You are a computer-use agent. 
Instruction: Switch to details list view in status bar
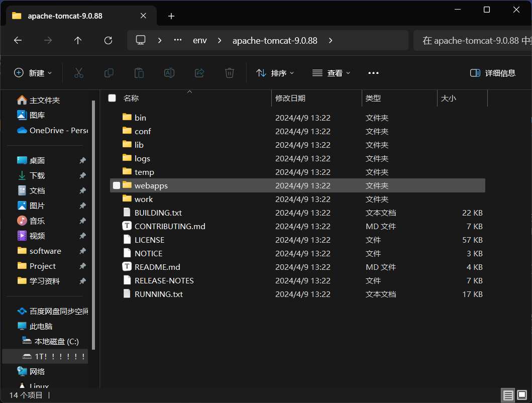click(x=508, y=395)
